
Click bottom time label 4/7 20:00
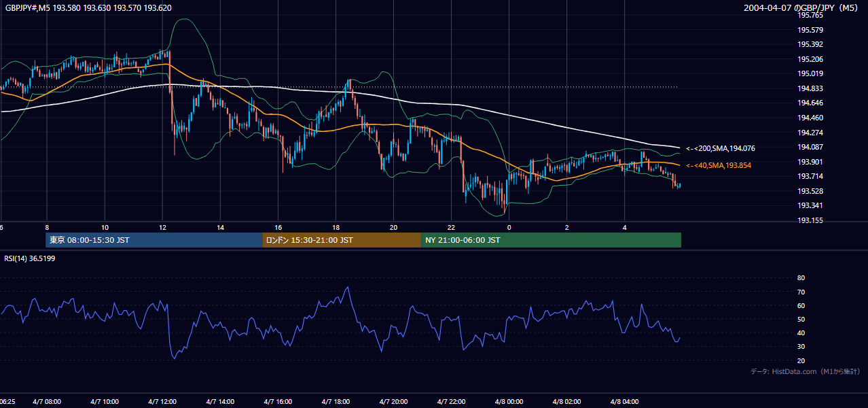click(393, 402)
